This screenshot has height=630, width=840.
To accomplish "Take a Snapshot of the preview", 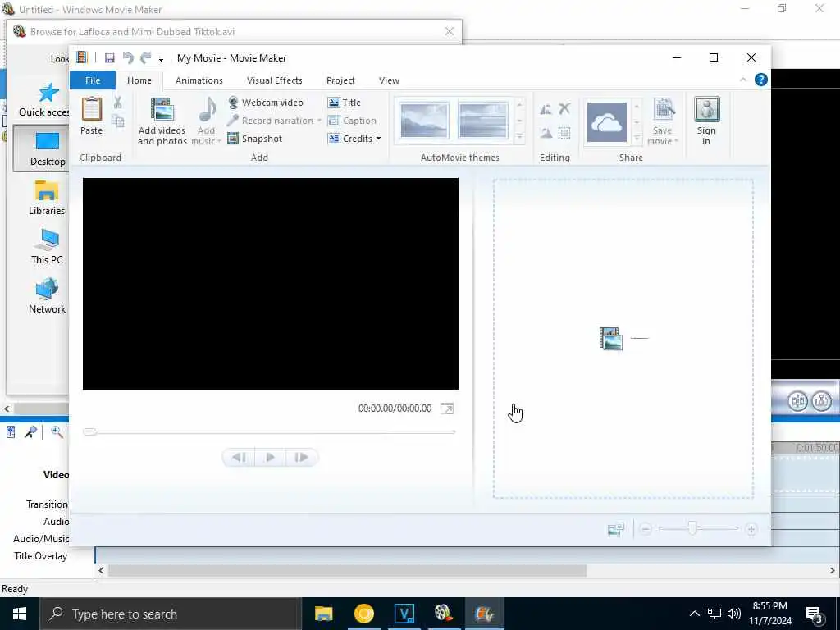I will [255, 139].
